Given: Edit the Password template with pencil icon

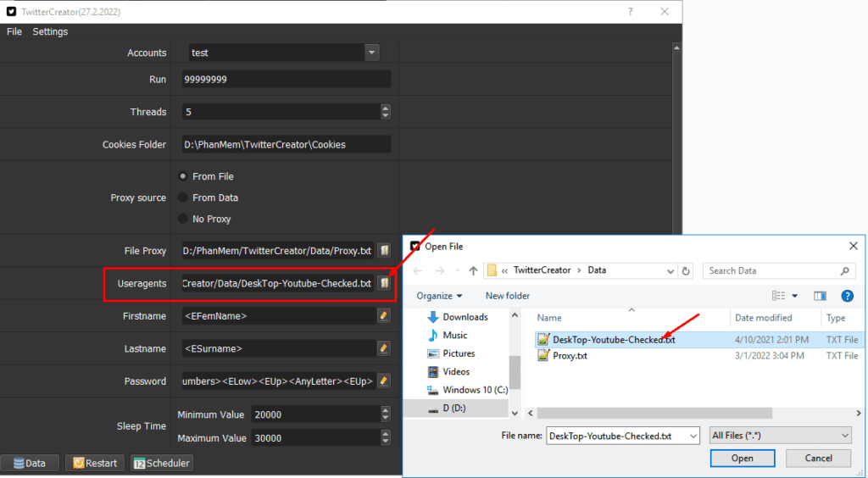Looking at the screenshot, I should (x=383, y=381).
